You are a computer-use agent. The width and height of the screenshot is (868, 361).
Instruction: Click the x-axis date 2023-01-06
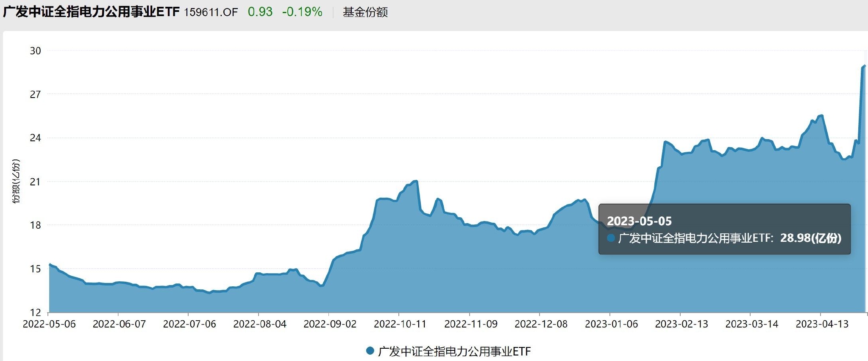point(612,324)
